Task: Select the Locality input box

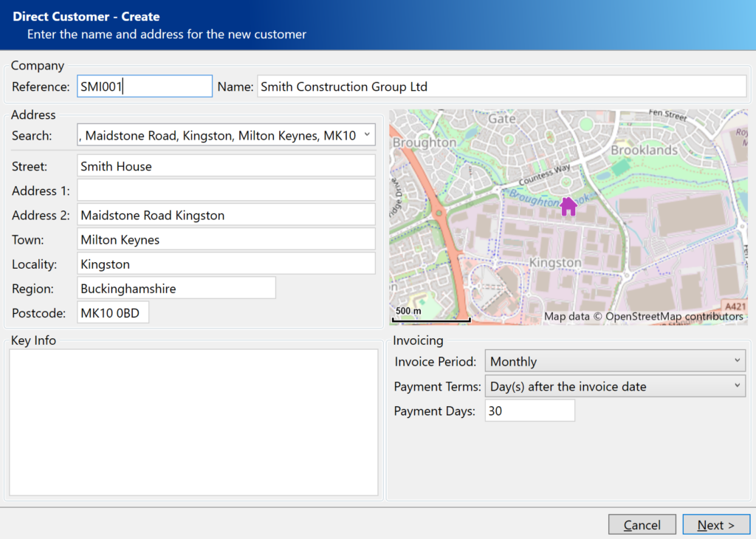Action: (x=226, y=264)
